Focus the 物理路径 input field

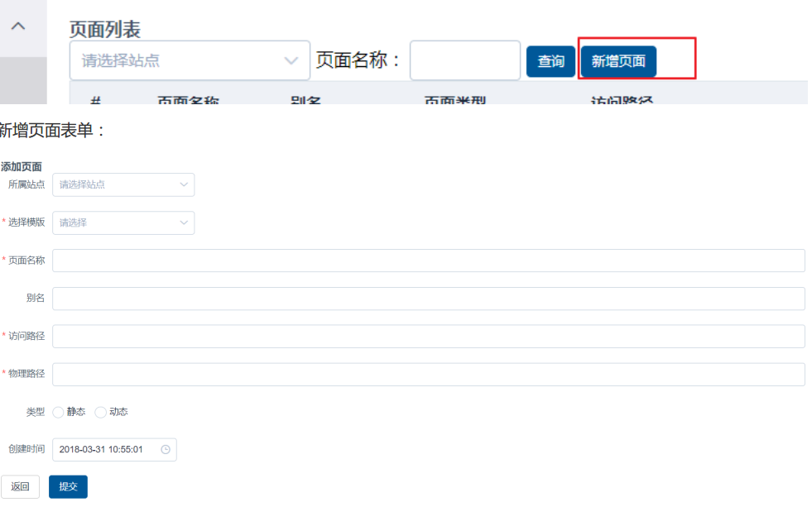[x=428, y=374]
